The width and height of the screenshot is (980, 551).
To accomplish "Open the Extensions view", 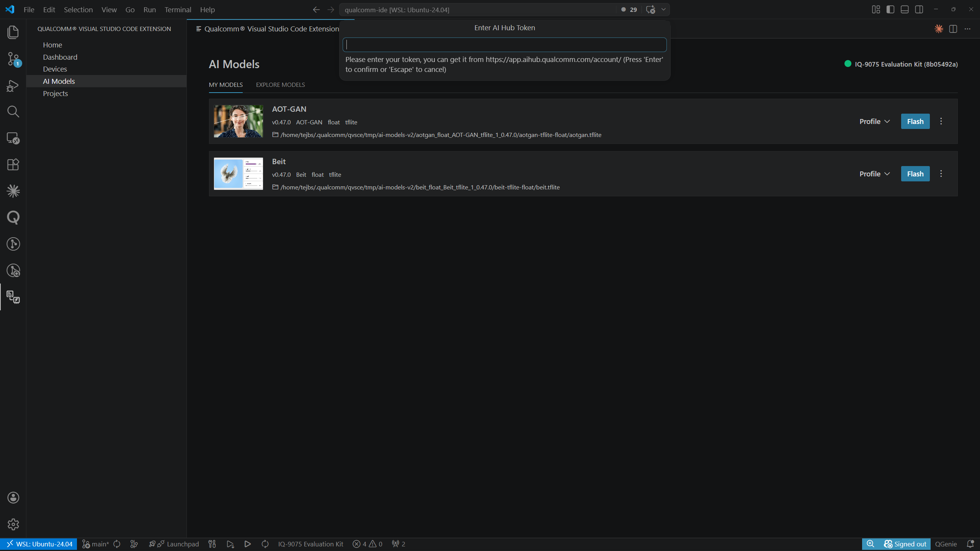I will pyautogui.click(x=13, y=165).
